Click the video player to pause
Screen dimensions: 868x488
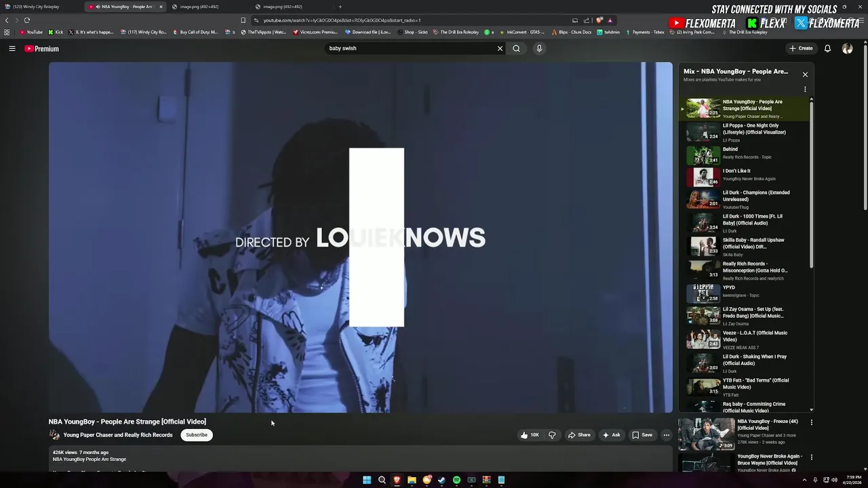(360, 237)
